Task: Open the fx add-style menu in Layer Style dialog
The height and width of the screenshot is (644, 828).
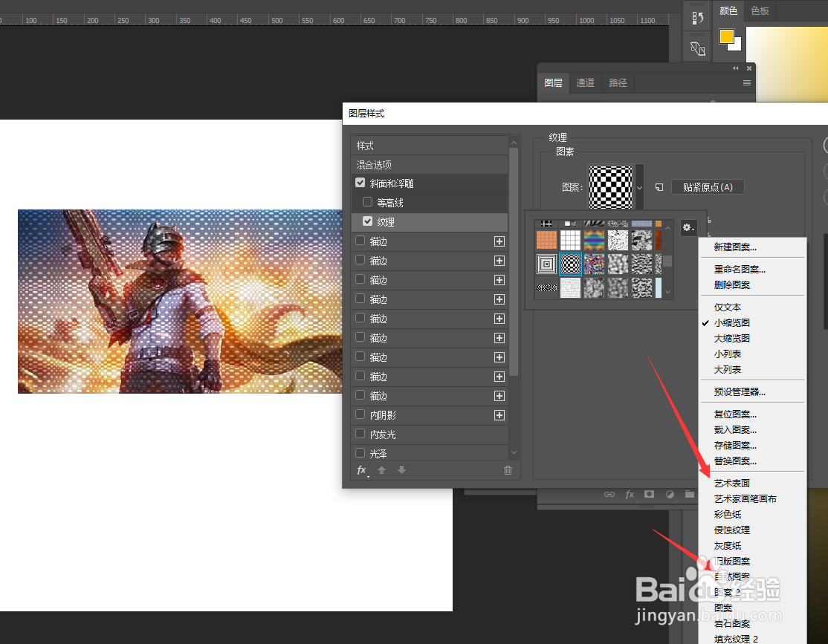Action: coord(362,470)
